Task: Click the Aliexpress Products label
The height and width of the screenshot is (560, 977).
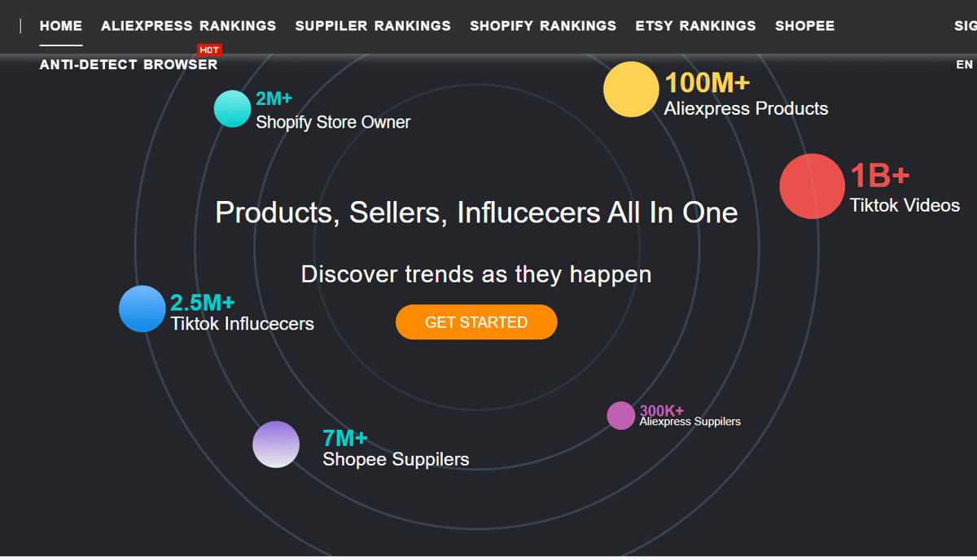Action: click(x=746, y=108)
